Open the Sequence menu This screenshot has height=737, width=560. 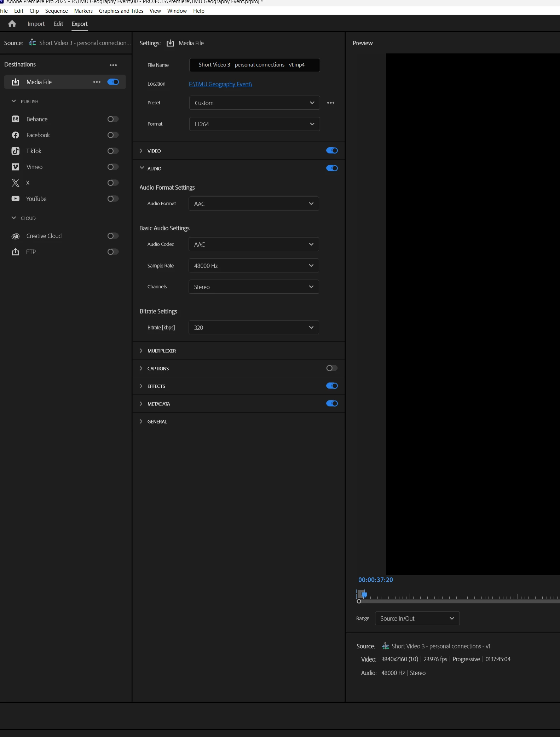(57, 11)
